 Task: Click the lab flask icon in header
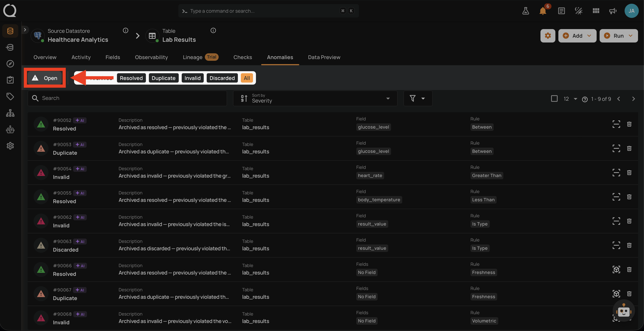coord(526,11)
